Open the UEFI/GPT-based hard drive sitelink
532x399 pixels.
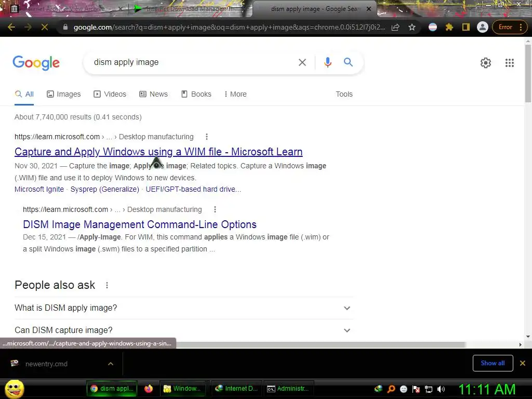[x=193, y=189]
